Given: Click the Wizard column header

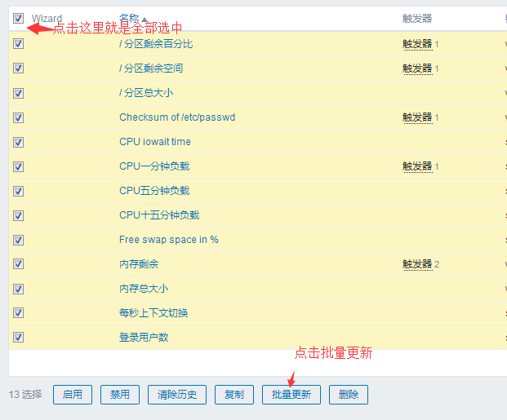Looking at the screenshot, I should point(47,18).
